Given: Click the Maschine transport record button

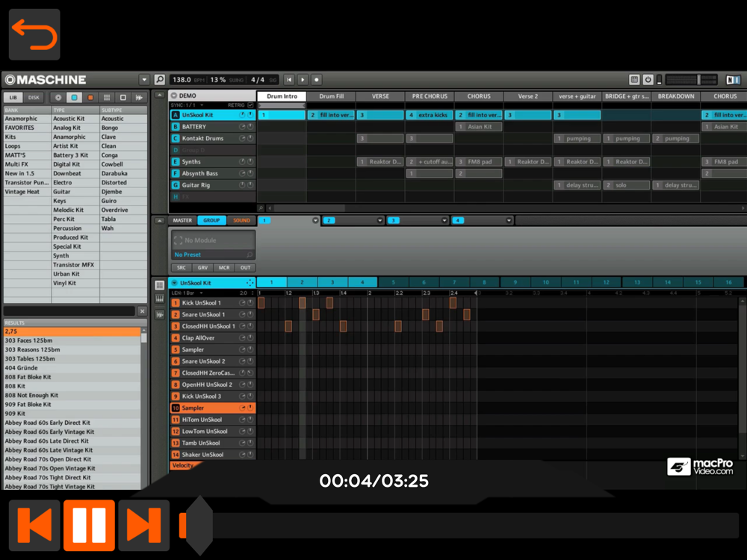Looking at the screenshot, I should tap(316, 80).
